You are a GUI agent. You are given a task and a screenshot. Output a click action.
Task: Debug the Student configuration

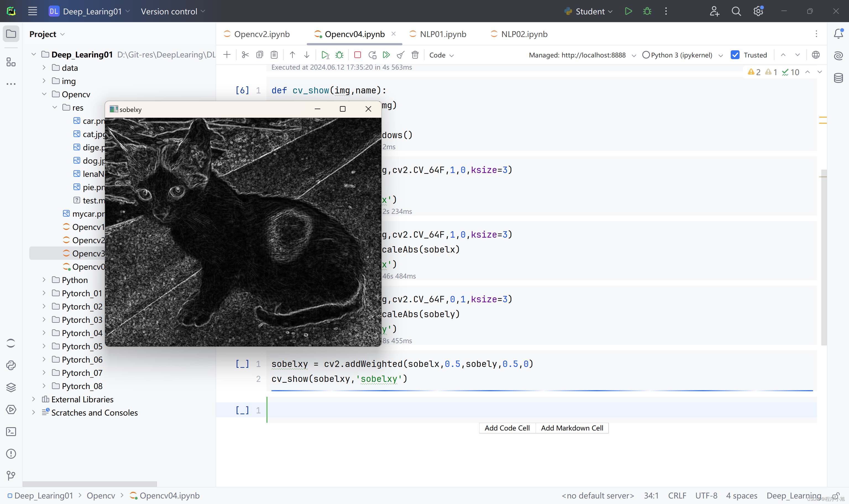[x=647, y=11]
